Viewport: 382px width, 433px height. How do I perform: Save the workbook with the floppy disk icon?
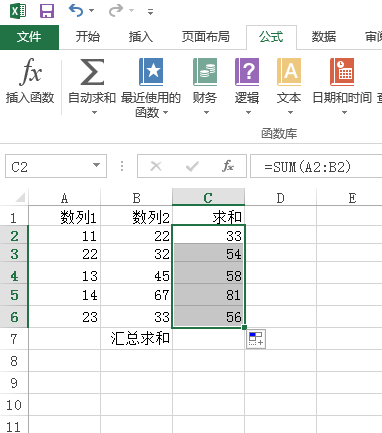[47, 11]
